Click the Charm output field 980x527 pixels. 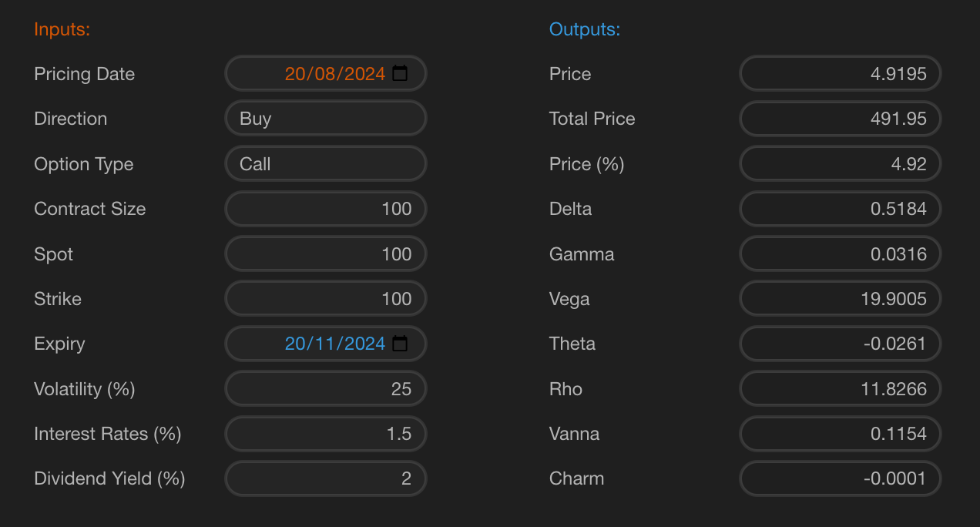point(840,478)
